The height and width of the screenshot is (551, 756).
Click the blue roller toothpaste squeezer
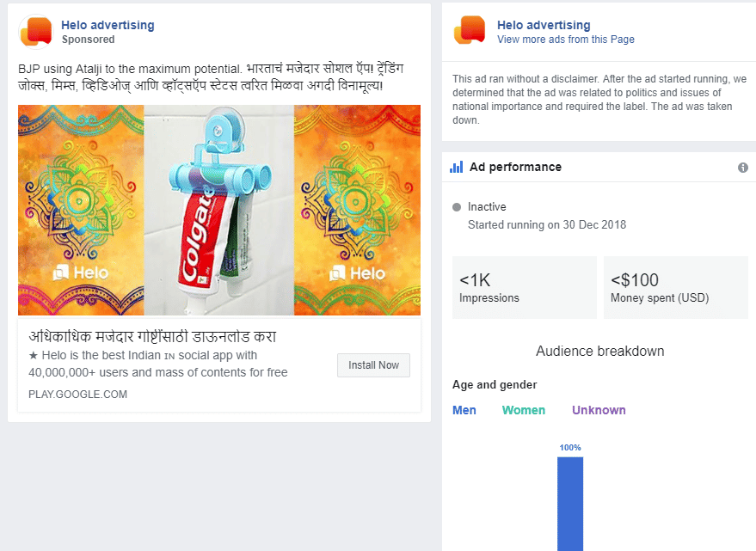click(x=219, y=172)
